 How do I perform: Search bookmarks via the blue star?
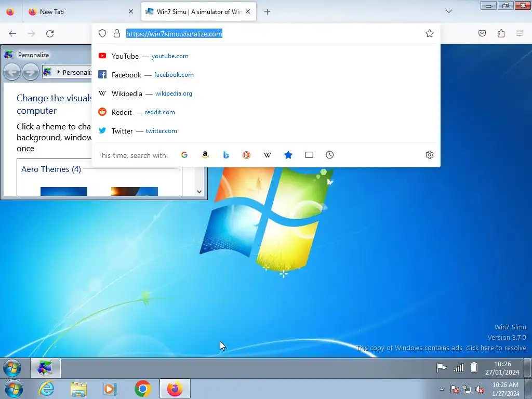[x=288, y=155]
